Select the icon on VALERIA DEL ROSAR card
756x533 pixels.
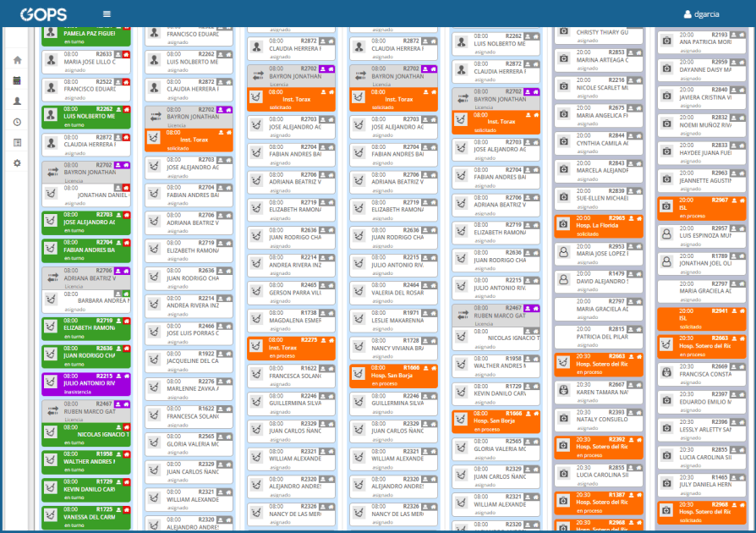pos(359,291)
